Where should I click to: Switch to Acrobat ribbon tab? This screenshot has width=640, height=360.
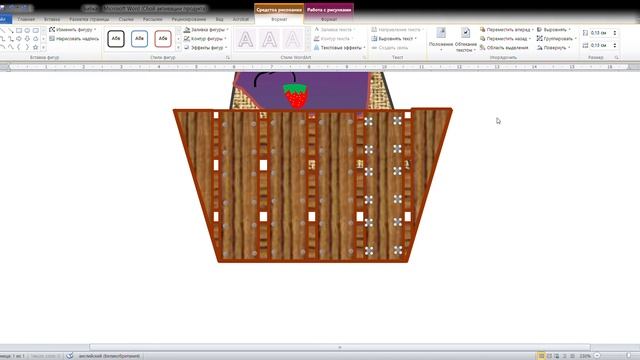tap(241, 19)
